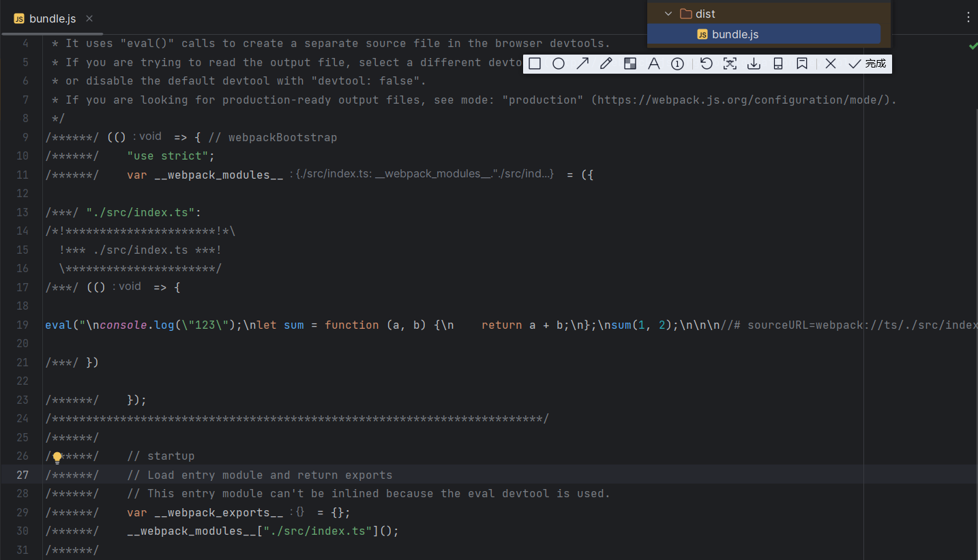Click 完成 to finish the screenshot
978x560 pixels.
tap(867, 63)
